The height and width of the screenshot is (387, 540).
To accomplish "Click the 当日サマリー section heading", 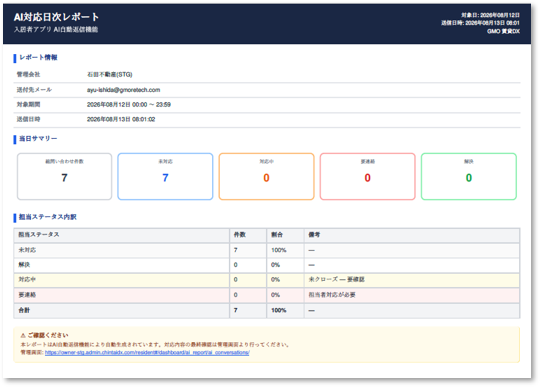I will click(38, 139).
